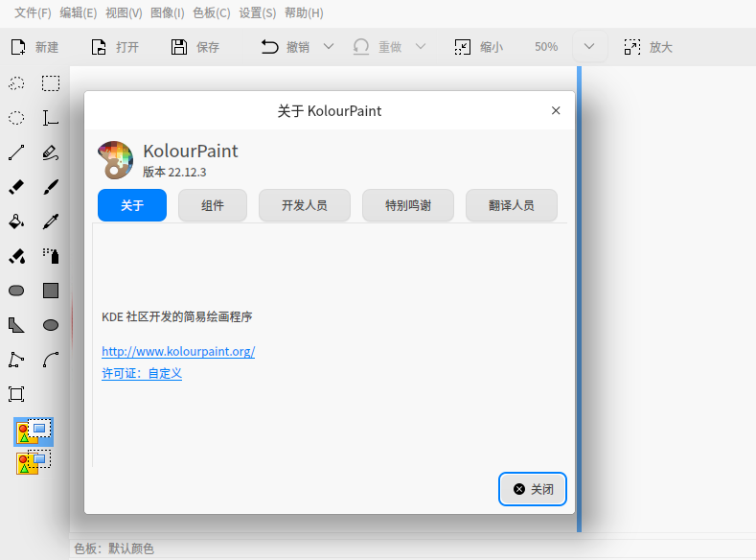Pick the flood fill bucket tool
The image size is (756, 560).
(16, 222)
